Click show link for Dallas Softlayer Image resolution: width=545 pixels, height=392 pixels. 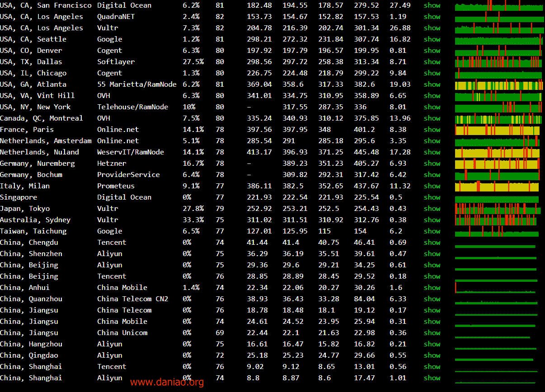[x=432, y=62]
